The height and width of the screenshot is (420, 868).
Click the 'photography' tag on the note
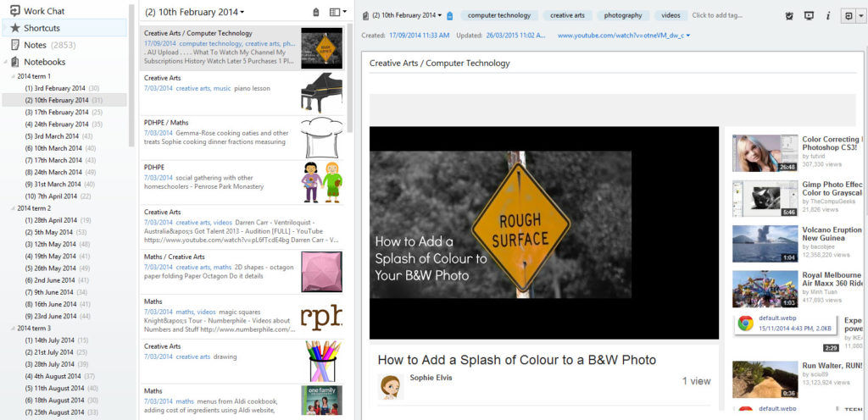click(622, 15)
